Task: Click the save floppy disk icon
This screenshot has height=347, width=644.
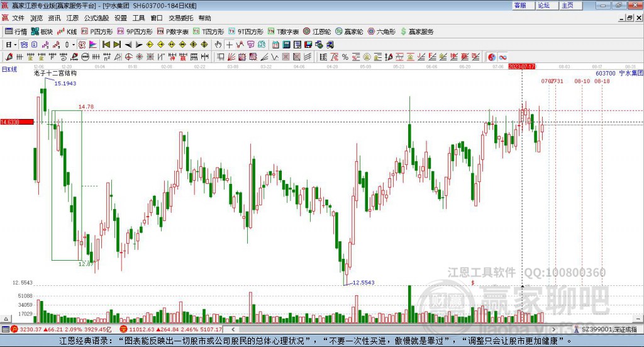Action: (x=308, y=45)
